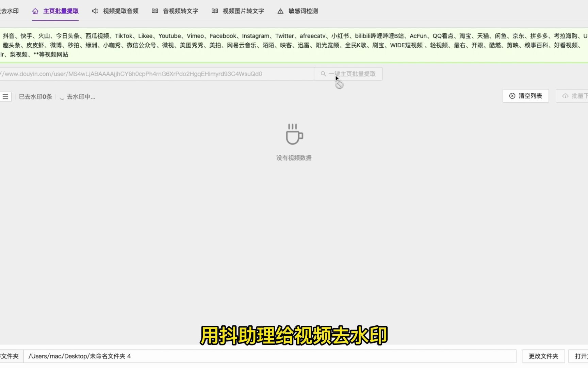Click the book icon beside 音视频转文字
588x368 pixels.
[155, 11]
